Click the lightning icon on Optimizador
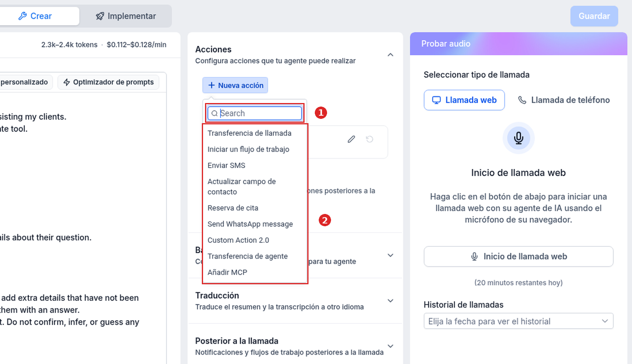Viewport: 632px width, 364px height. click(x=67, y=82)
